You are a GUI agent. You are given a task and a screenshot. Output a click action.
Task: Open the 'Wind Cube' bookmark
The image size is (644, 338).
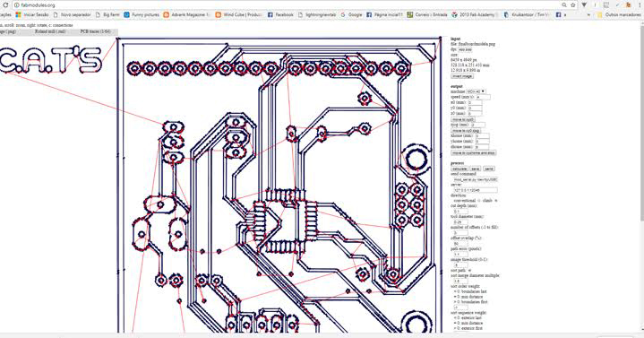(x=239, y=14)
